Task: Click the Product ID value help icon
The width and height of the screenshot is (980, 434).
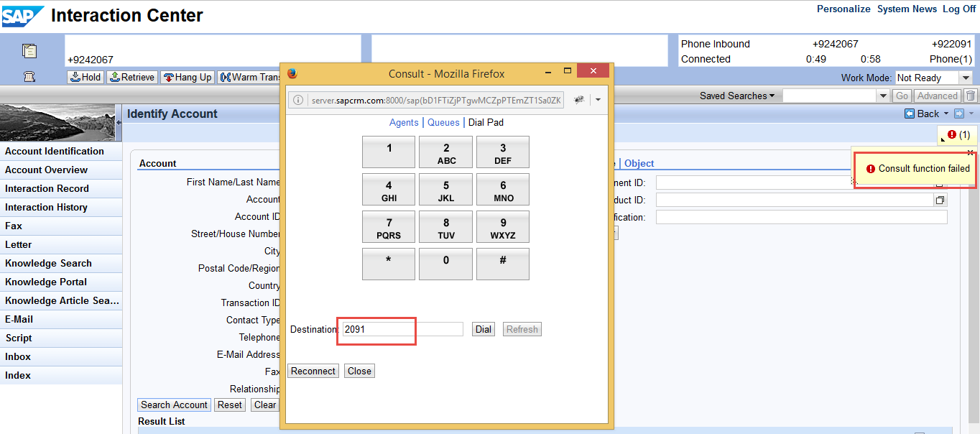Action: 940,200
